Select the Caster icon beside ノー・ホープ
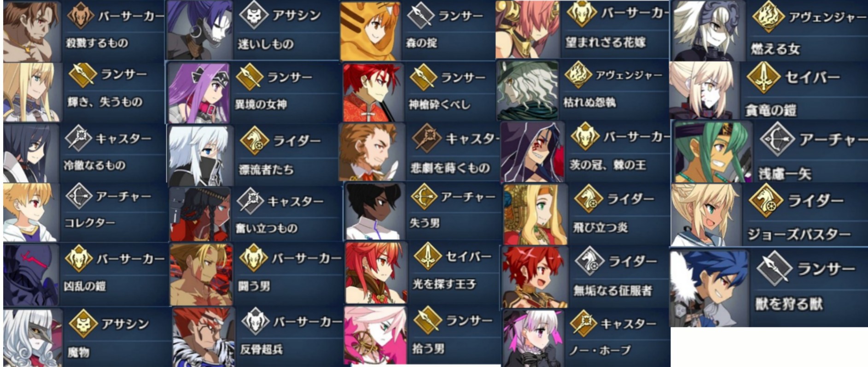Viewport: 868px width, 367px height. (x=583, y=323)
